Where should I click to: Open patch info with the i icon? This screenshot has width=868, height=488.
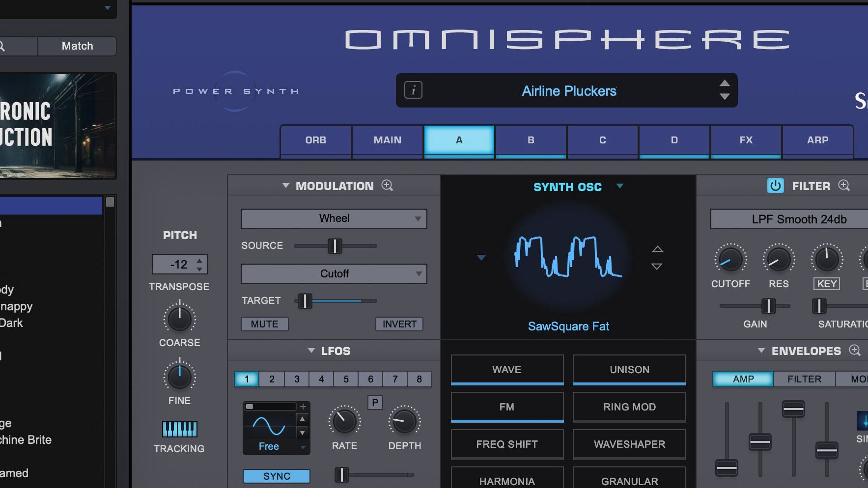pos(413,90)
